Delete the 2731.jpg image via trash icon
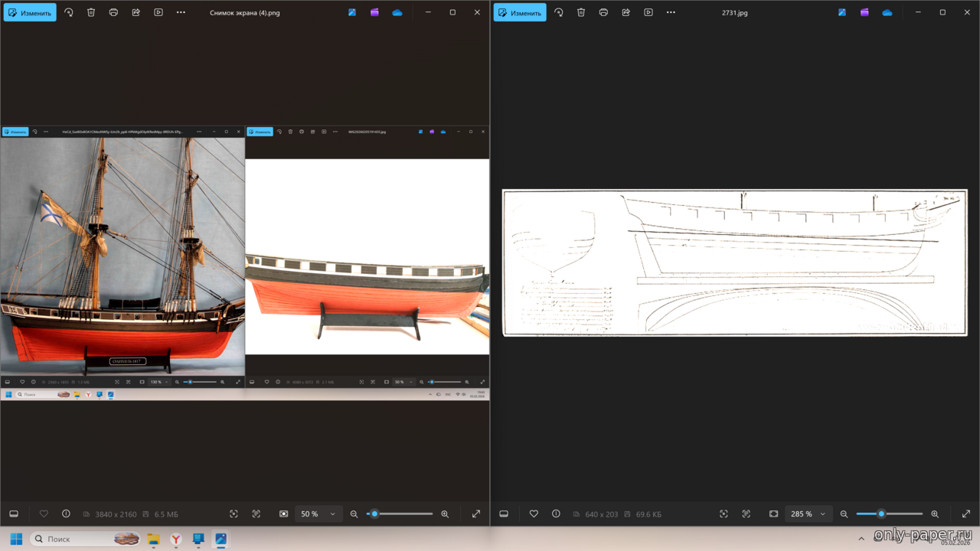980x551 pixels. 581,13
